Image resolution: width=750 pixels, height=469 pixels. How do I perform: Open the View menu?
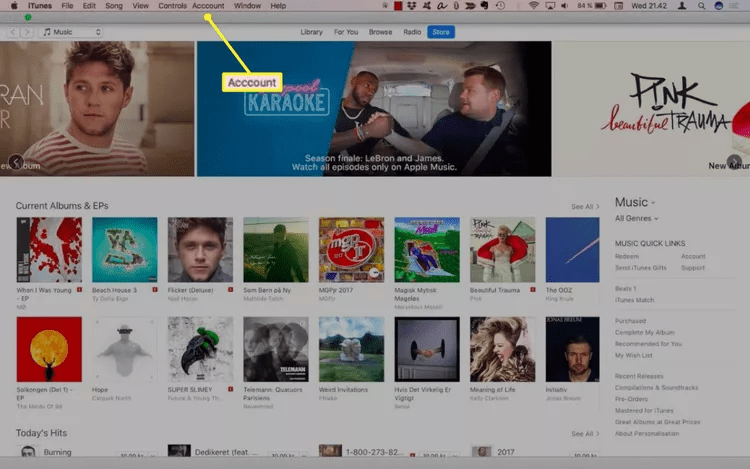[141, 6]
